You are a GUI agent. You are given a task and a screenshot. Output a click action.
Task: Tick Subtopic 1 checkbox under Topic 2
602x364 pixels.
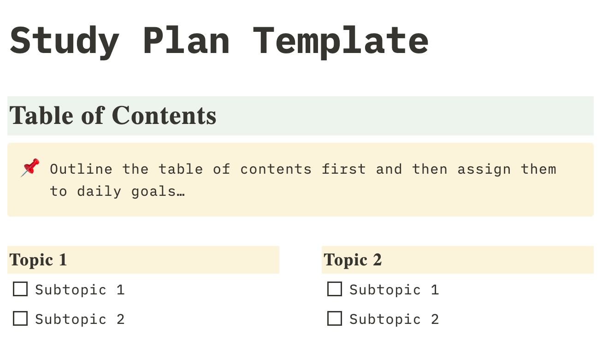pyautogui.click(x=335, y=289)
